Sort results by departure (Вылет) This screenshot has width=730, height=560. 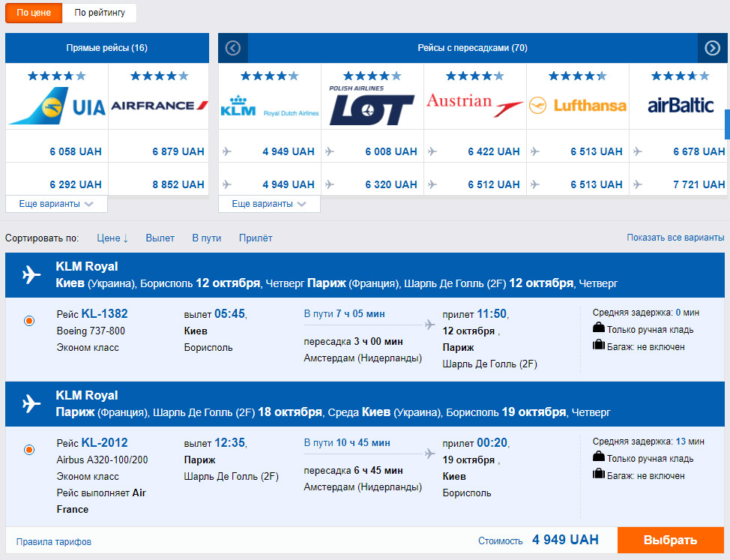tap(160, 238)
